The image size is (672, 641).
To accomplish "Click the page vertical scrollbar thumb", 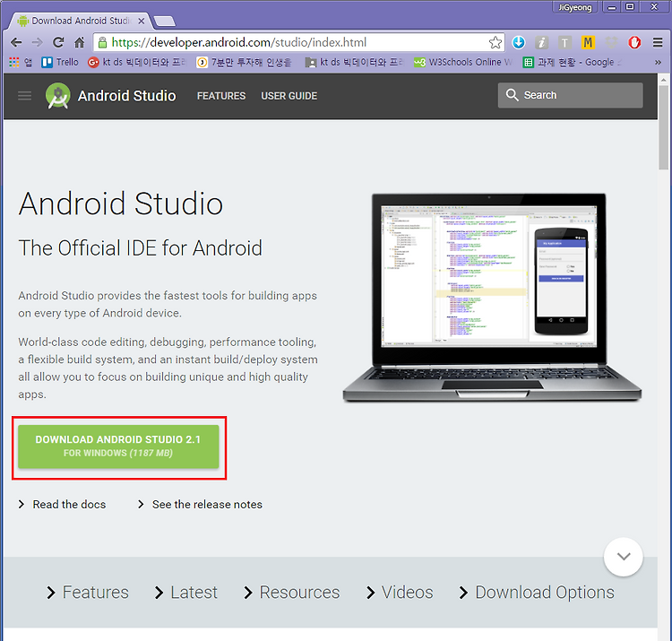I will 663,128.
